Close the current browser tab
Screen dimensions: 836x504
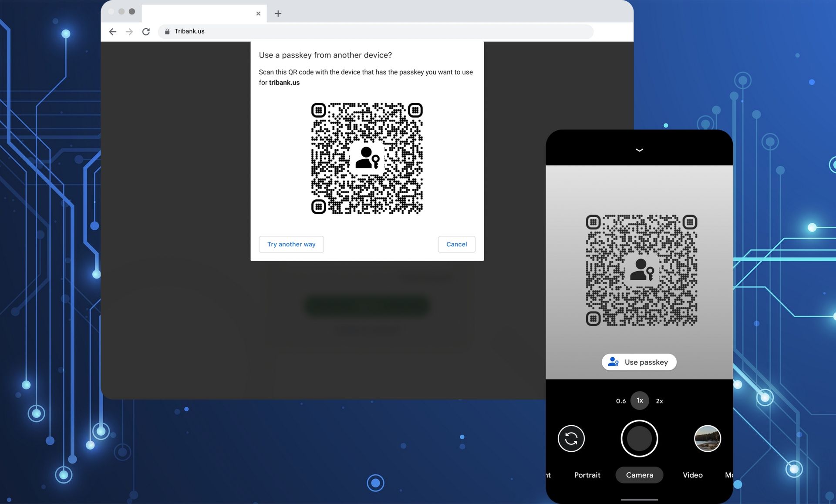coord(258,13)
